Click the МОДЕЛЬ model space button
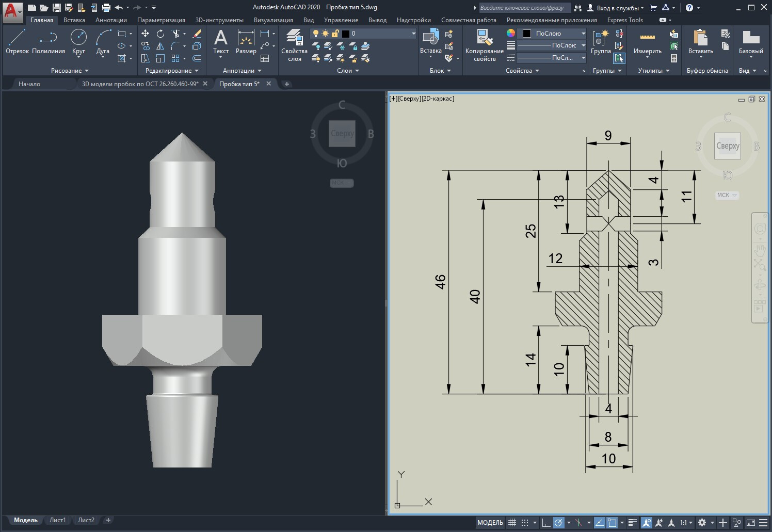 click(x=490, y=523)
